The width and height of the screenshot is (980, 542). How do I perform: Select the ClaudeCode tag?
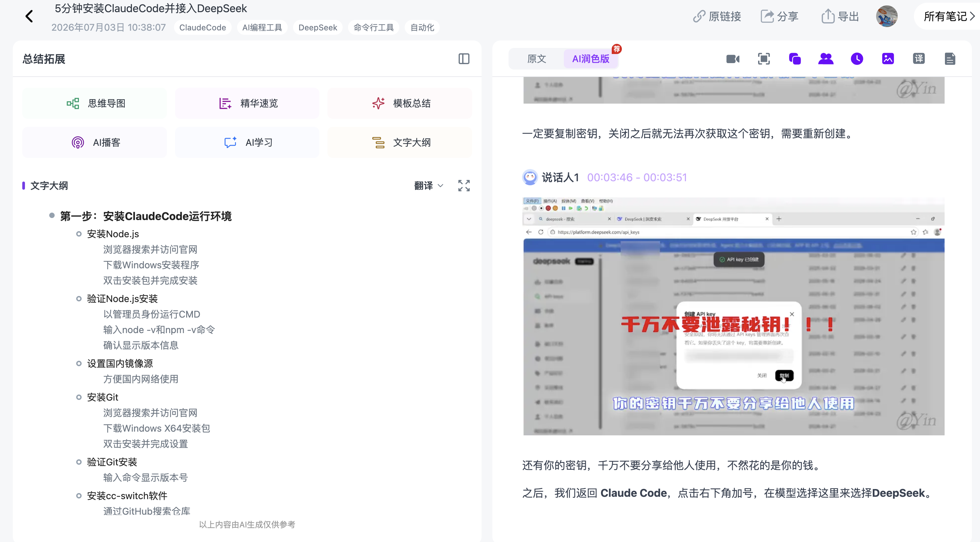[x=202, y=27]
